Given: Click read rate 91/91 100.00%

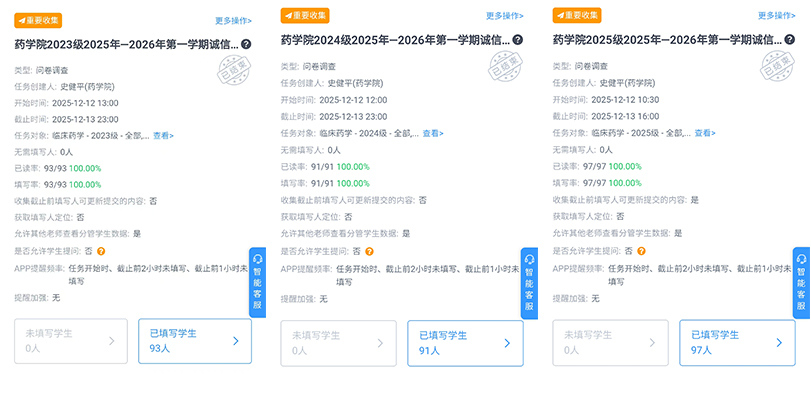Looking at the screenshot, I should (x=340, y=167).
